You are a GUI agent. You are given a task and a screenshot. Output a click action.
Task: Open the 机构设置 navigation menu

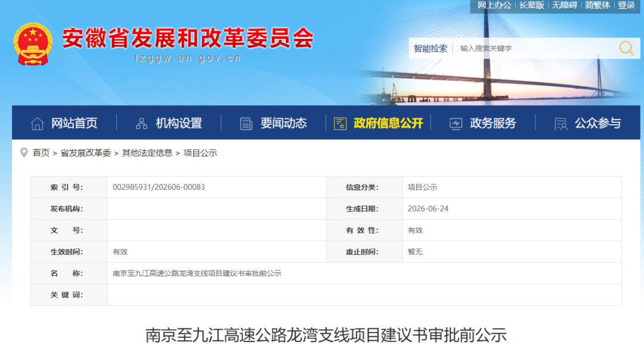click(179, 123)
